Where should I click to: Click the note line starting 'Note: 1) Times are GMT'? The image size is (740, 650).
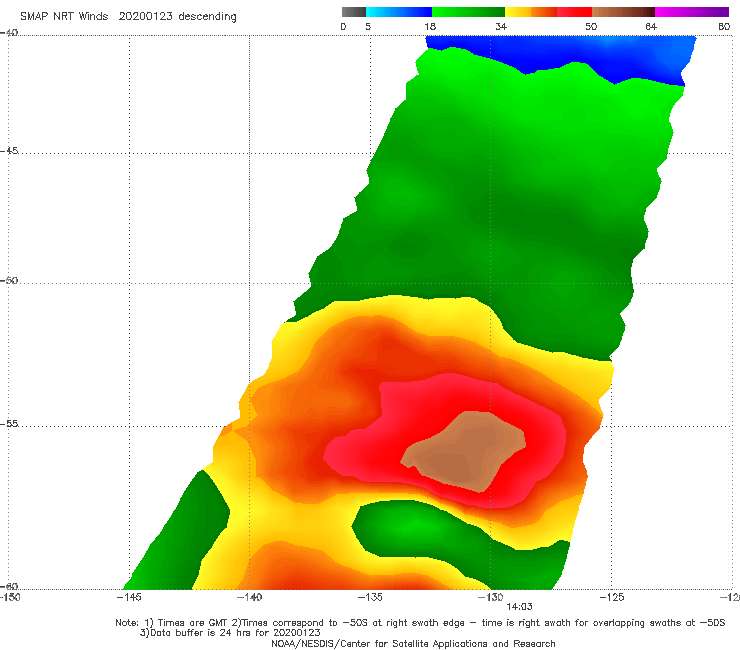(x=420, y=623)
